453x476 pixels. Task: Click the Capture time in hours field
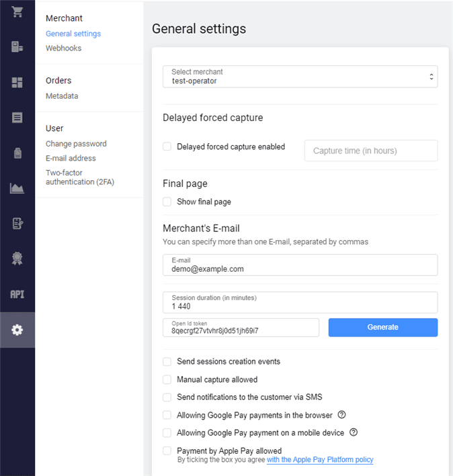coord(370,151)
